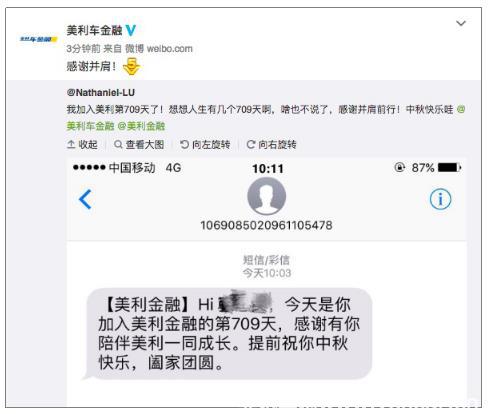Rotate image right with 向右旋转
488x414 pixels.
tap(271, 144)
